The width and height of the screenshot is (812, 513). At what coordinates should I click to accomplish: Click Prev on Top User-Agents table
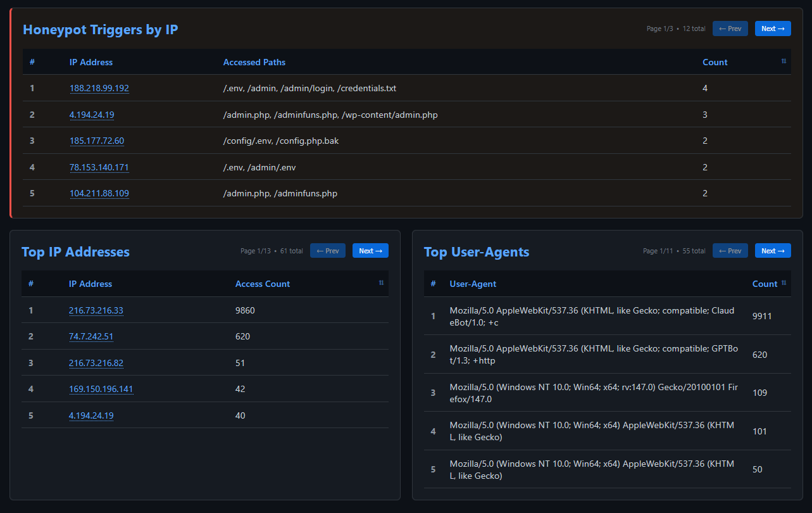tap(730, 250)
